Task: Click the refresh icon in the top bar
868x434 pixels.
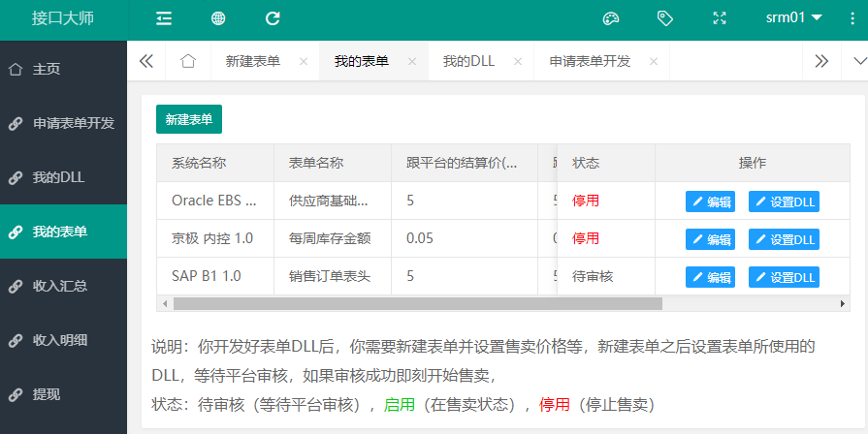Action: pos(273,17)
